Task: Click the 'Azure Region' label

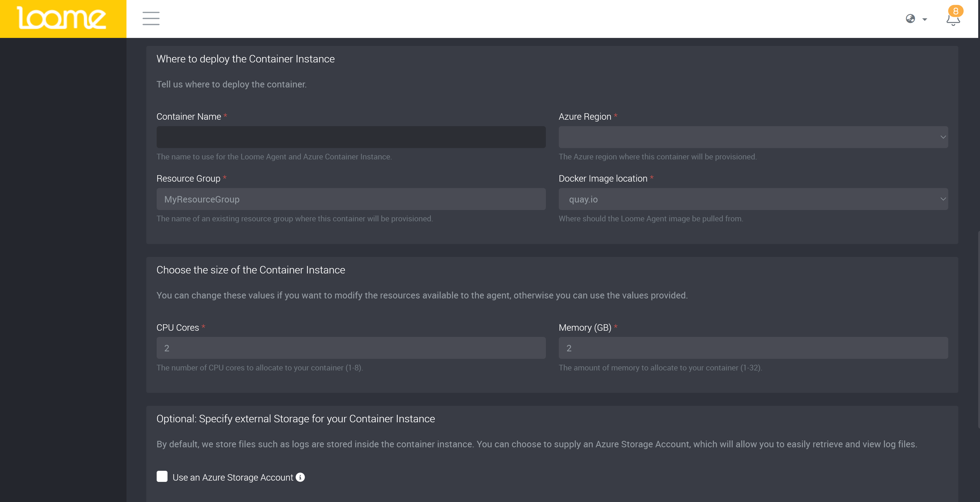Action: [x=585, y=117]
